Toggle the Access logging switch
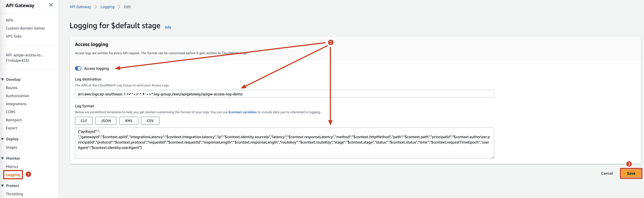The height and width of the screenshot is (198, 644). (78, 68)
